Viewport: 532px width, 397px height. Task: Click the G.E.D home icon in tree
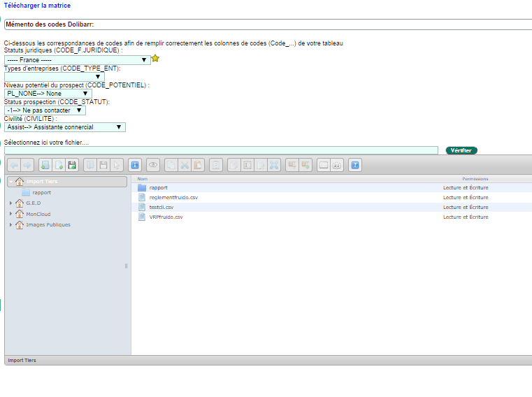(x=20, y=203)
